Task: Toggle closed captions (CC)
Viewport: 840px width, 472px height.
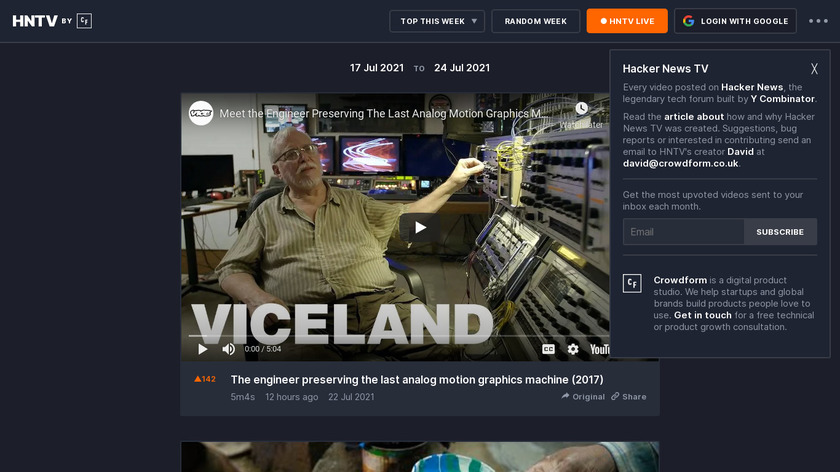Action: pyautogui.click(x=548, y=349)
